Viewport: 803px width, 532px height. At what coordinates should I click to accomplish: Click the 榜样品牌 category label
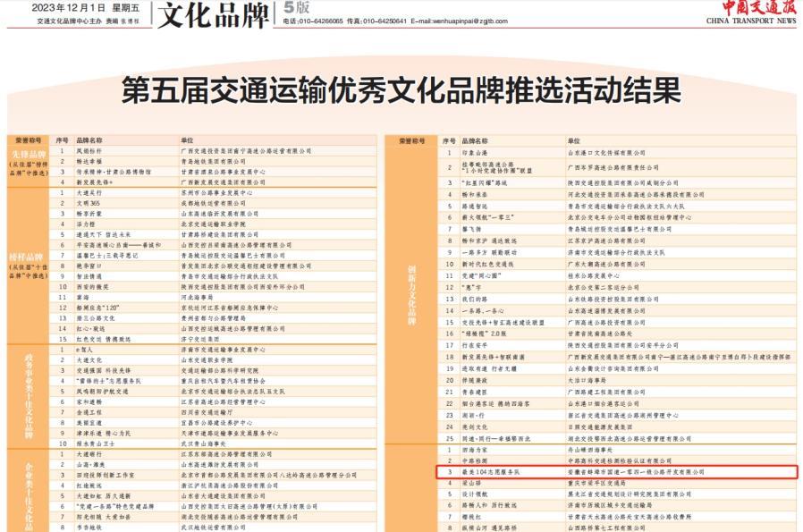click(x=26, y=257)
